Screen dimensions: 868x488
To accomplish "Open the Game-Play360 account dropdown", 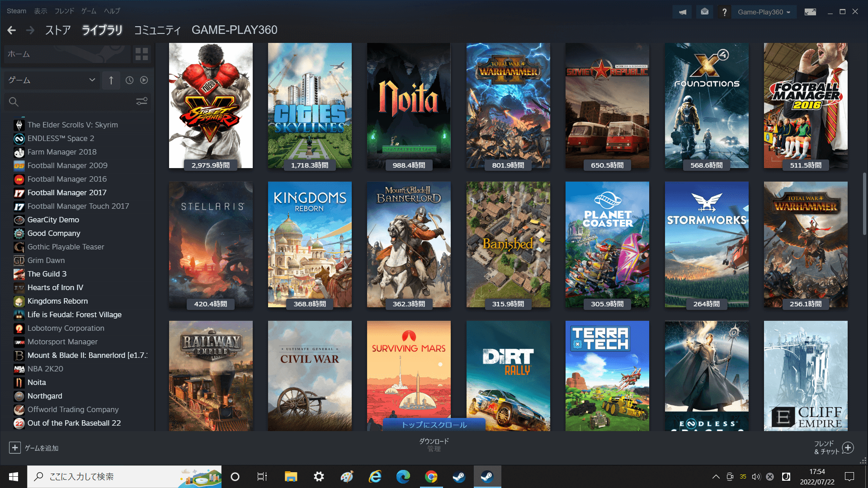I will tap(764, 12).
